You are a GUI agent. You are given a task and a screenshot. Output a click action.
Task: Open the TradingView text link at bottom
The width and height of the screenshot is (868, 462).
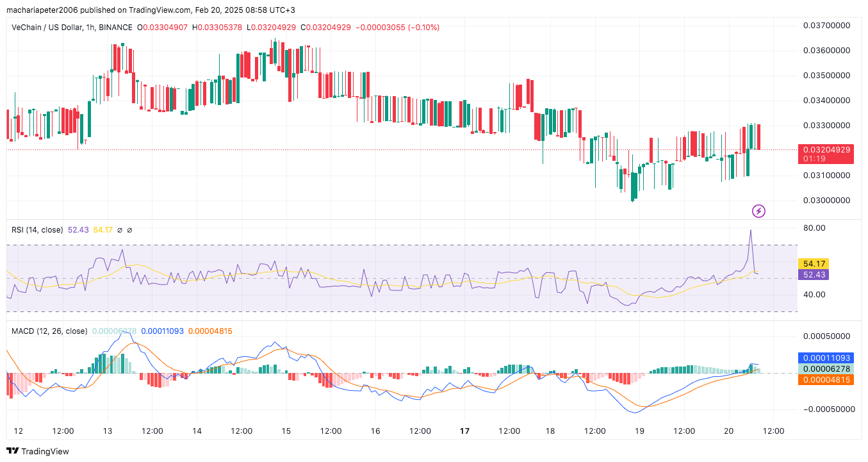45,451
